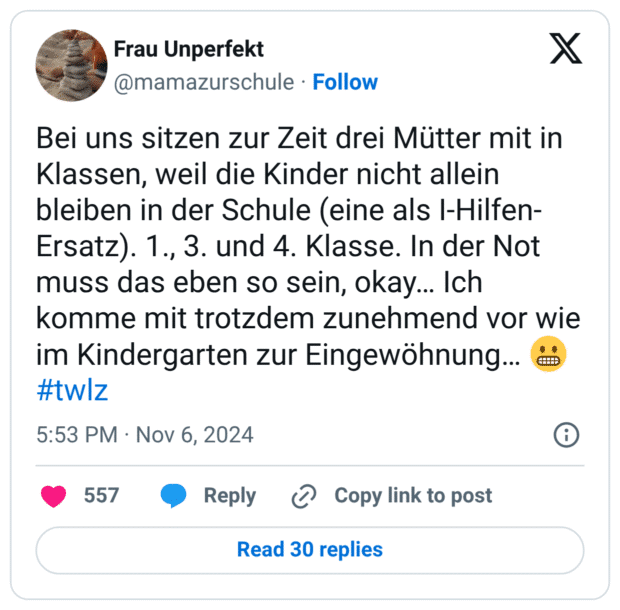Click the 557 likes count
The width and height of the screenshot is (620, 610).
tap(101, 496)
